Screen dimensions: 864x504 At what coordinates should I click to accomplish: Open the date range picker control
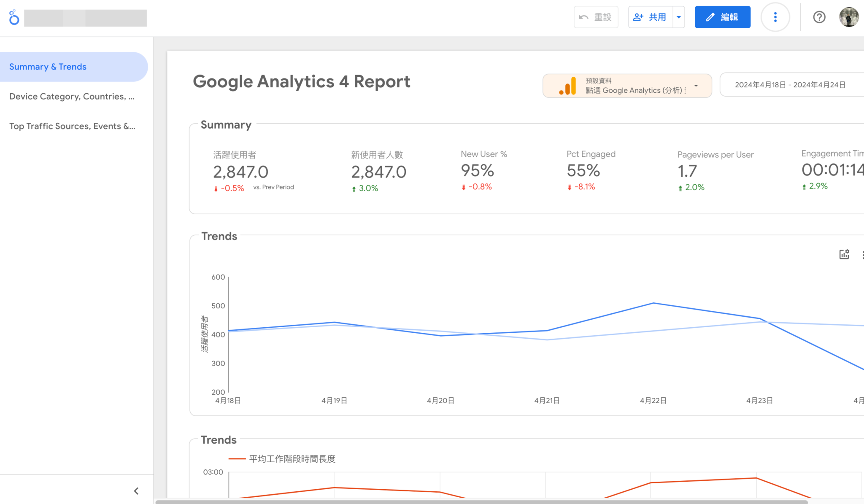pyautogui.click(x=790, y=85)
